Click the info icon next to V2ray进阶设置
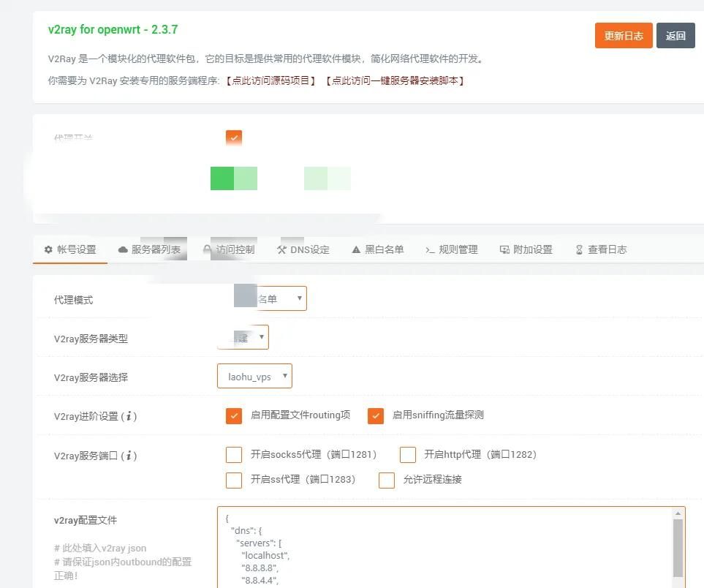Screen dimensions: 704x588 click(x=129, y=416)
